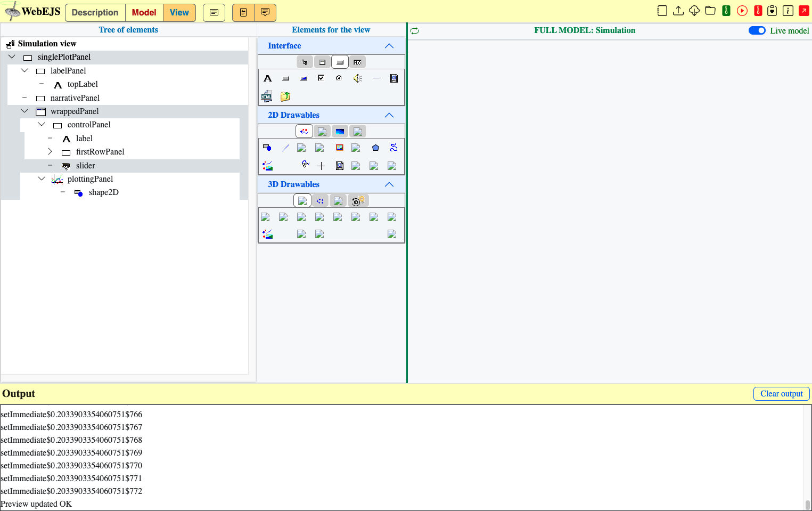Pick the HTML element icon in Interface
The height and width of the screenshot is (511, 812).
tap(267, 96)
